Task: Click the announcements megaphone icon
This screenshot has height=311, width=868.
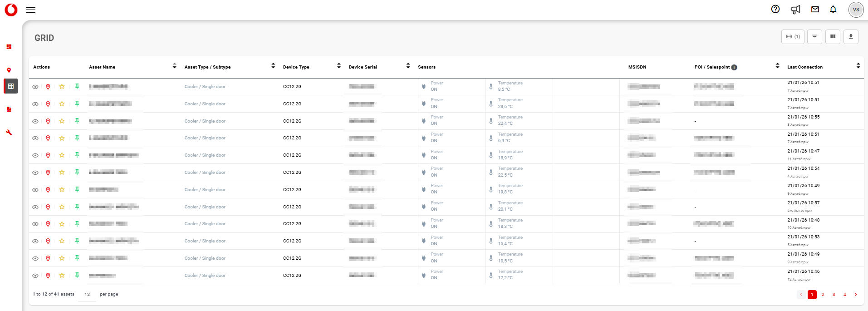Action: pos(795,10)
